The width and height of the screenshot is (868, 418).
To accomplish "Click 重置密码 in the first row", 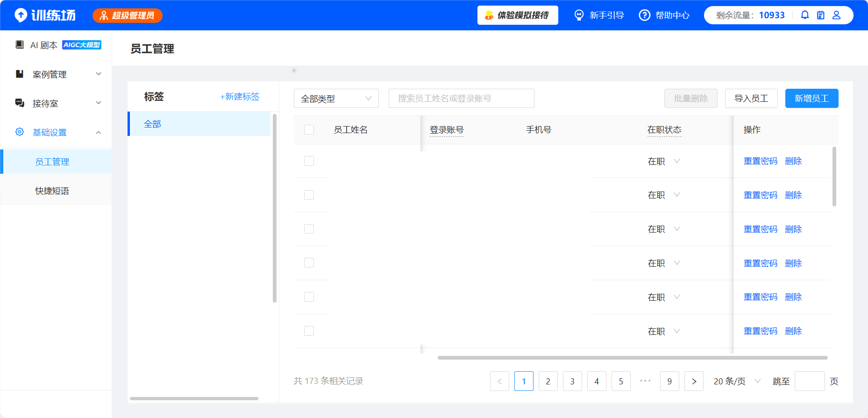I will coord(761,161).
